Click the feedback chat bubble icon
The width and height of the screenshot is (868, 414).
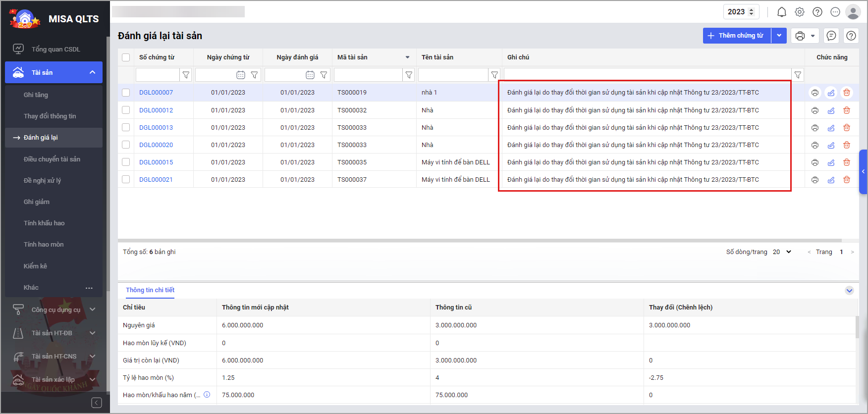(x=831, y=36)
